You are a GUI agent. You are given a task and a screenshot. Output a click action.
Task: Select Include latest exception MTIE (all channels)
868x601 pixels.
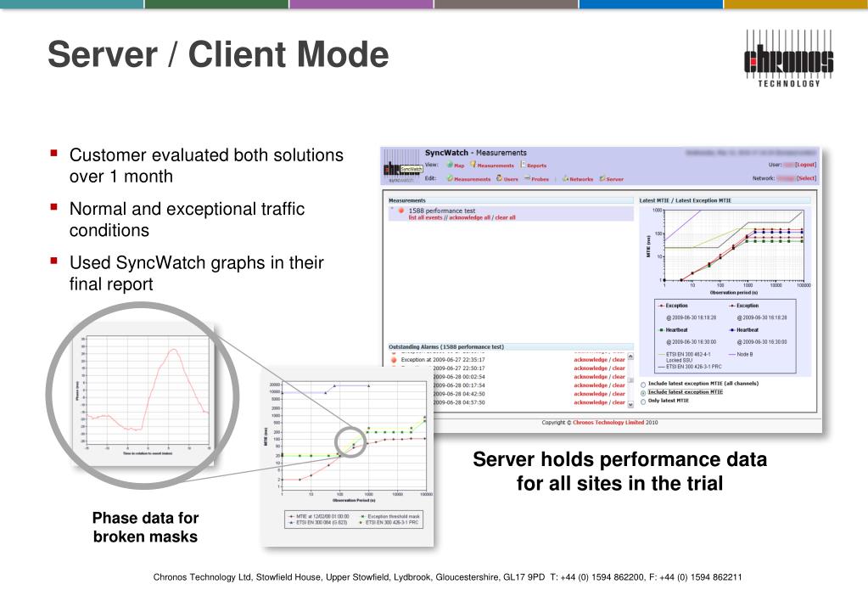click(x=642, y=384)
